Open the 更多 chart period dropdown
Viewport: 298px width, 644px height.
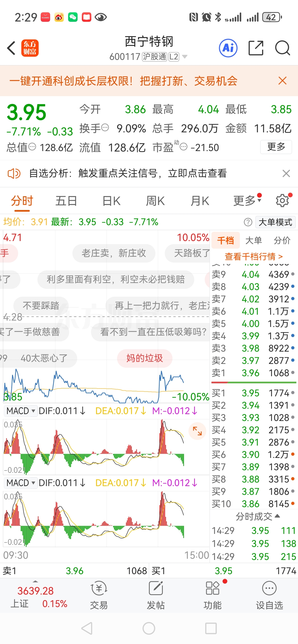pyautogui.click(x=247, y=201)
